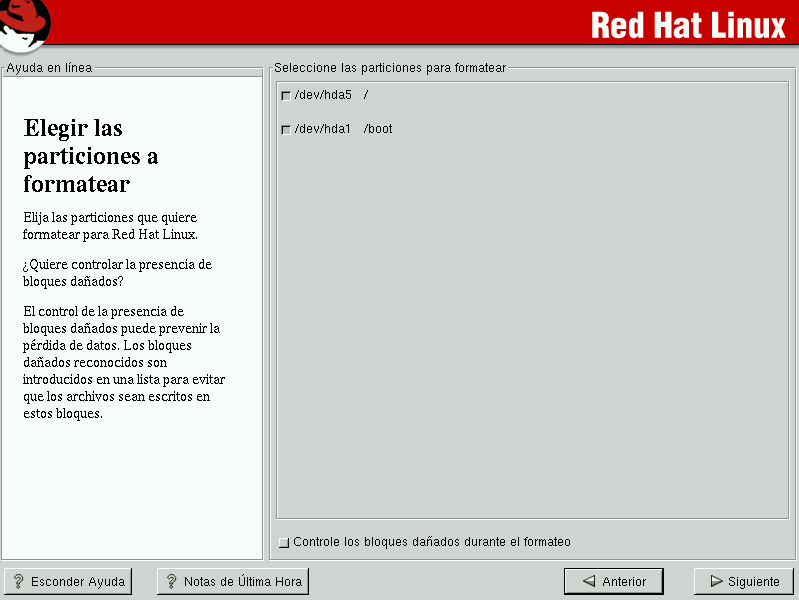Click the 'Elegir las particiones a formatear' heading
This screenshot has width=799, height=600.
[x=90, y=156]
